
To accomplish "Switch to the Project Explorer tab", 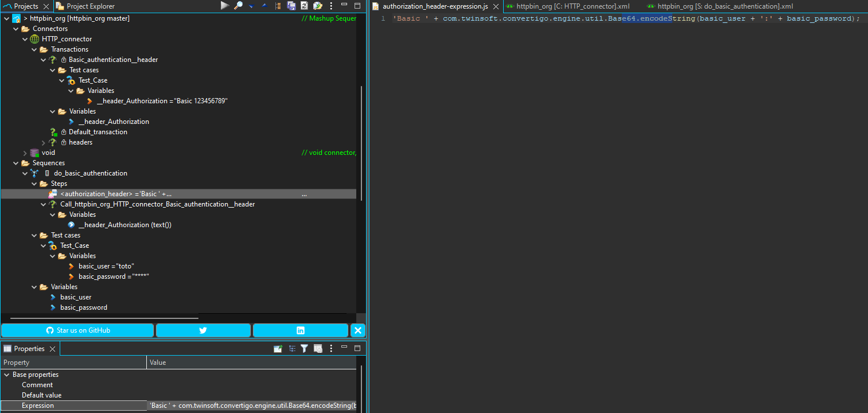I will [x=90, y=6].
